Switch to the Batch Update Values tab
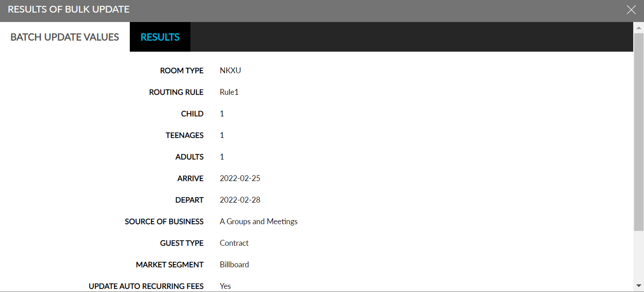Screen dimensions: 644x292 coord(64,37)
